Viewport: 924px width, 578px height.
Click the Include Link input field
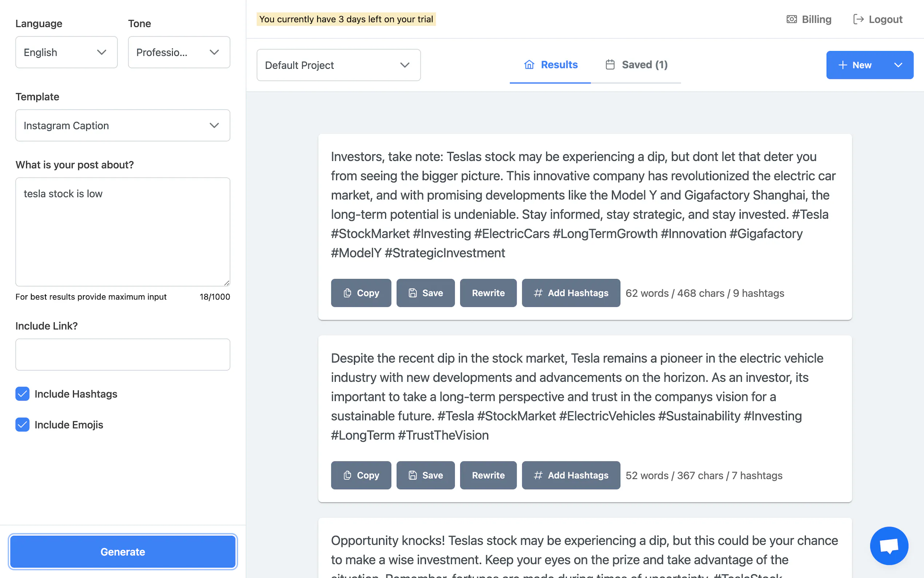pos(123,355)
